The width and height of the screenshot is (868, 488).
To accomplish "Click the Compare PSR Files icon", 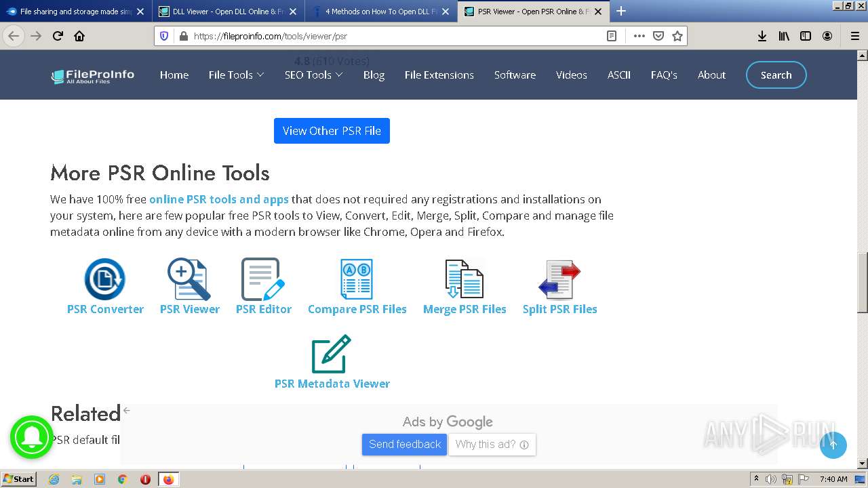I will point(357,279).
